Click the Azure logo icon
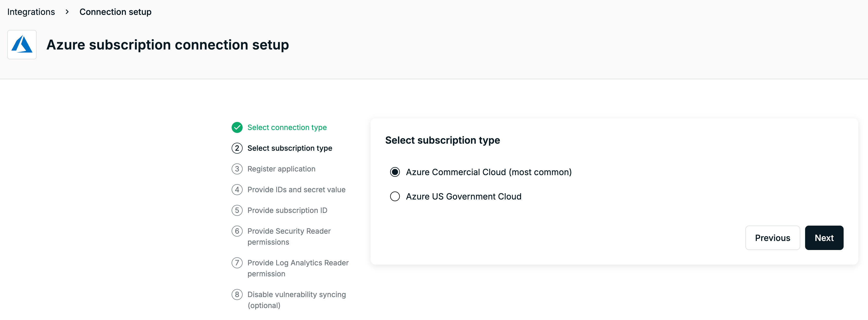 pos(21,44)
